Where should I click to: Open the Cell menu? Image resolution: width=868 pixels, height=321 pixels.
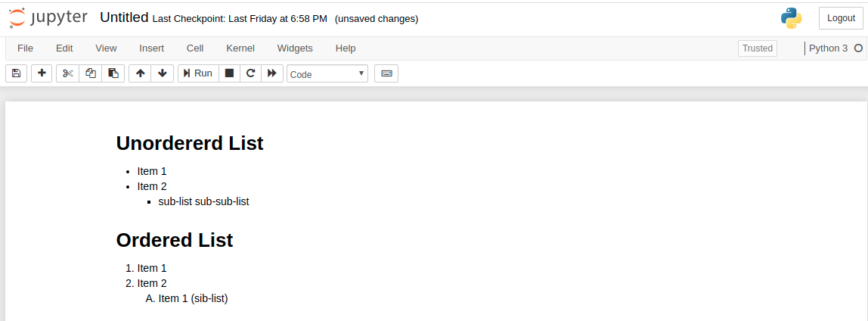click(195, 48)
